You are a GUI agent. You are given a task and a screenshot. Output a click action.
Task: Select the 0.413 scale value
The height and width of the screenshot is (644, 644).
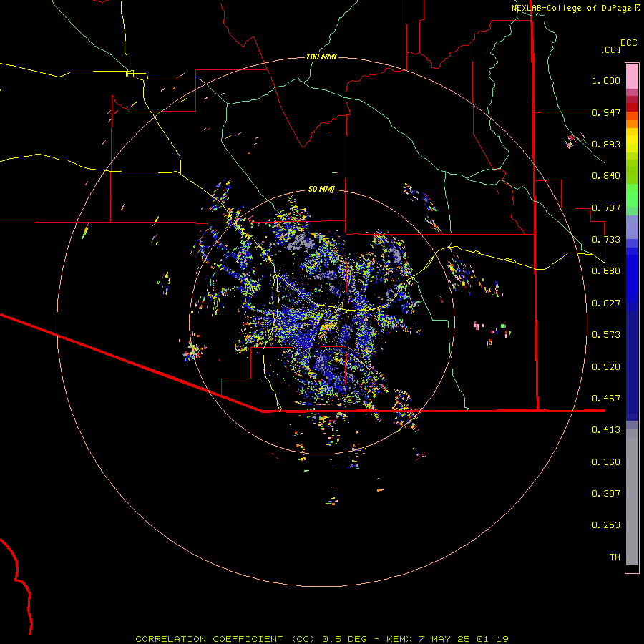tap(606, 430)
